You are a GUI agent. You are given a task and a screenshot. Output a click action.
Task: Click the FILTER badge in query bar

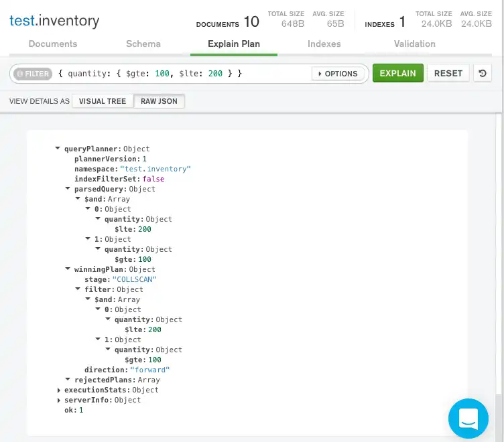pyautogui.click(x=33, y=74)
